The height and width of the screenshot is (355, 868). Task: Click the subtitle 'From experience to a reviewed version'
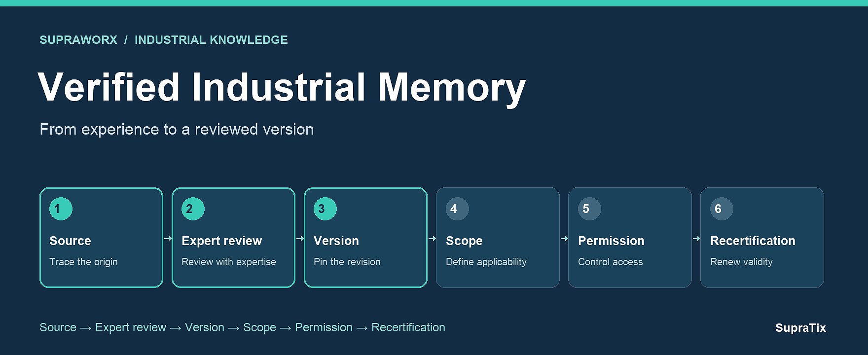(x=177, y=129)
